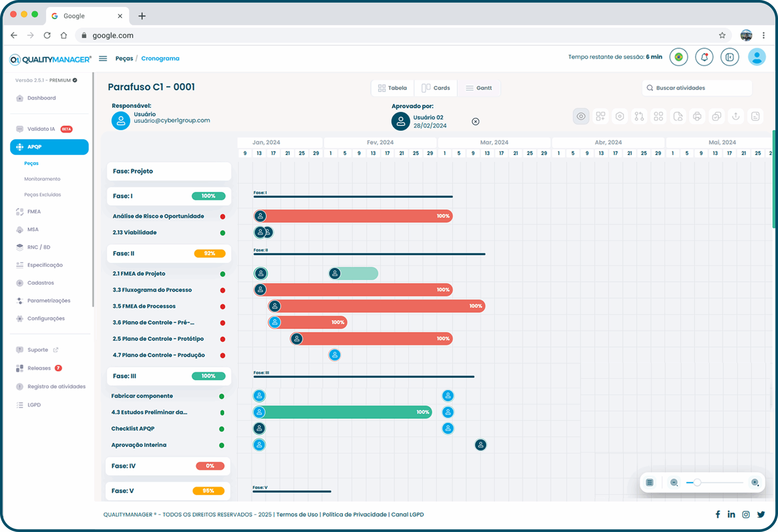Toggle the eye visibility button
This screenshot has width=778, height=532.
pos(581,116)
